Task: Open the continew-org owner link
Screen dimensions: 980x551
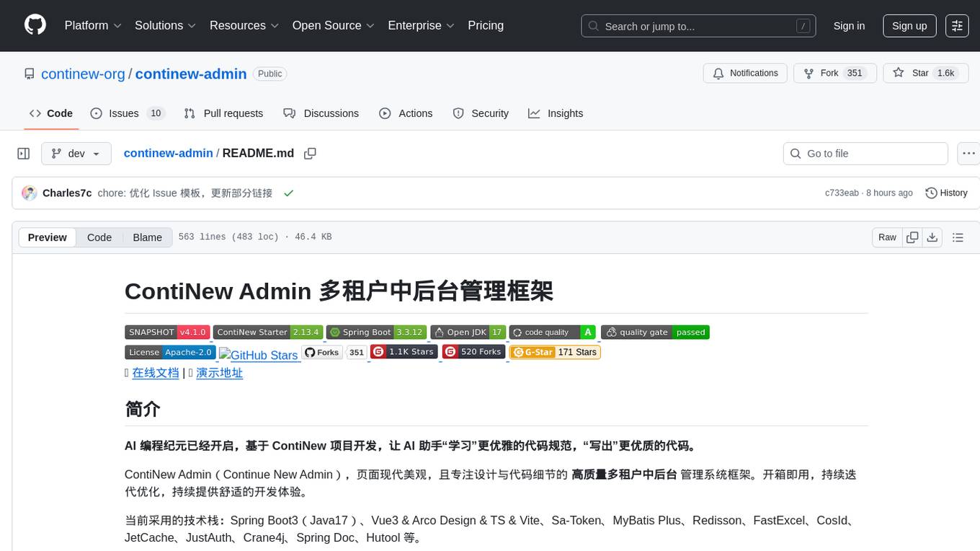Action: 83,74
